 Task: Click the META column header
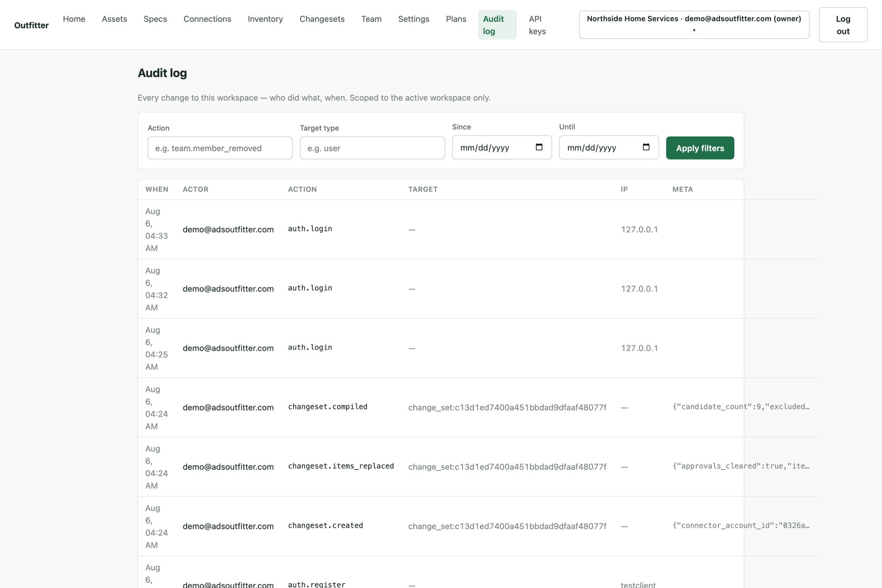click(683, 189)
